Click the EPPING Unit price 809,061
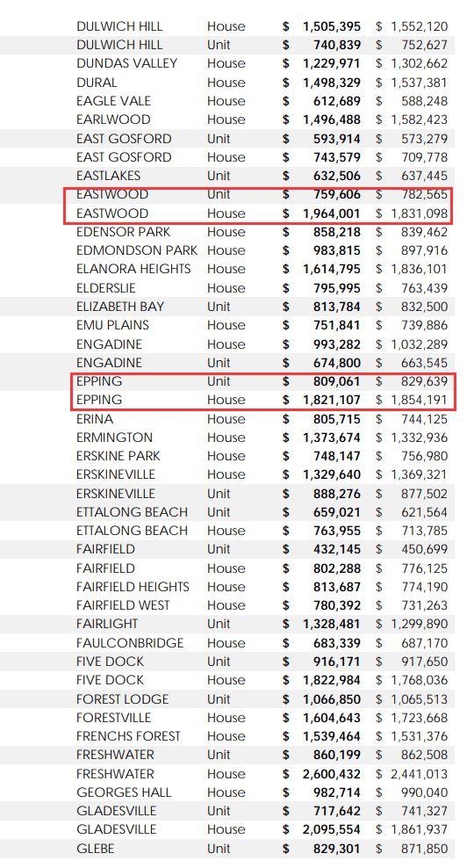474x868 pixels. [x=337, y=381]
